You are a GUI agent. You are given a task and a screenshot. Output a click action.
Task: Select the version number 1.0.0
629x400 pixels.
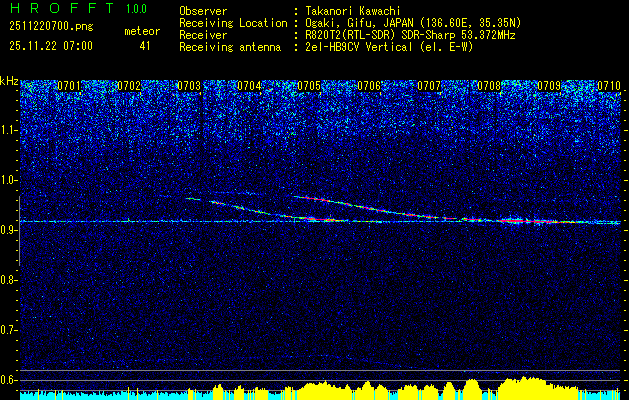pos(136,9)
